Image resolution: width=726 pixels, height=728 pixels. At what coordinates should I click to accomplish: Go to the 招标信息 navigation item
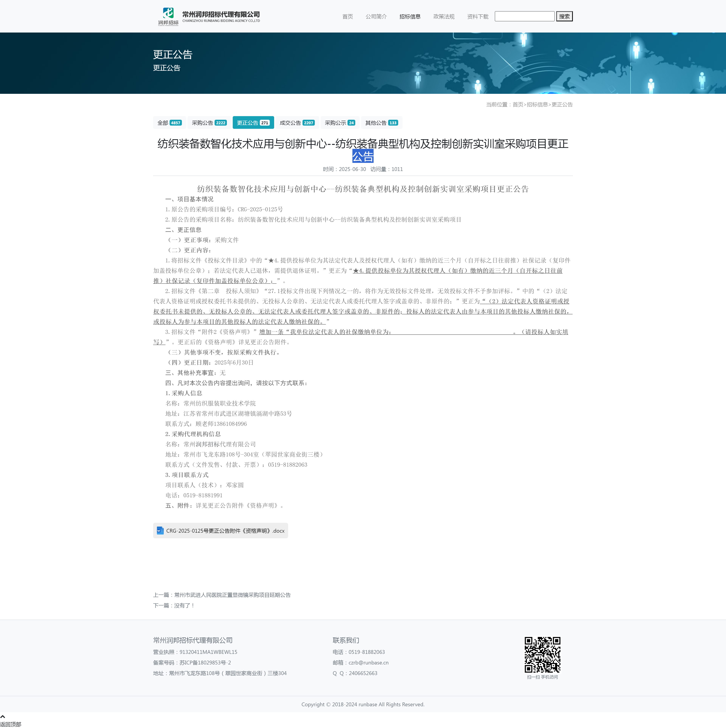tap(410, 17)
